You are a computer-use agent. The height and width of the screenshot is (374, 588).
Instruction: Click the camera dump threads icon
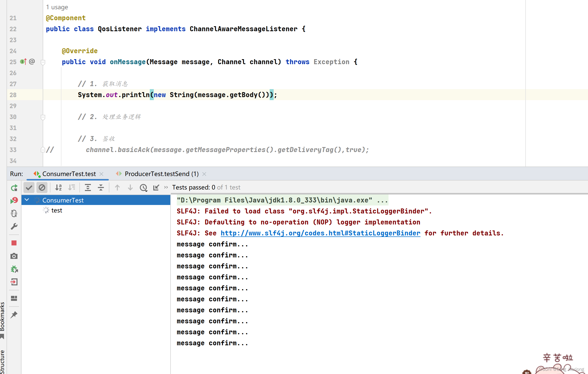tap(14, 256)
